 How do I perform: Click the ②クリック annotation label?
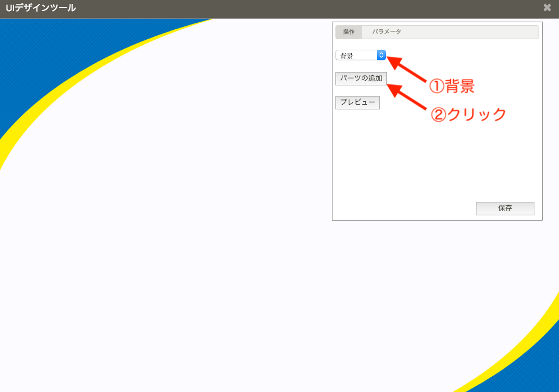click(468, 115)
